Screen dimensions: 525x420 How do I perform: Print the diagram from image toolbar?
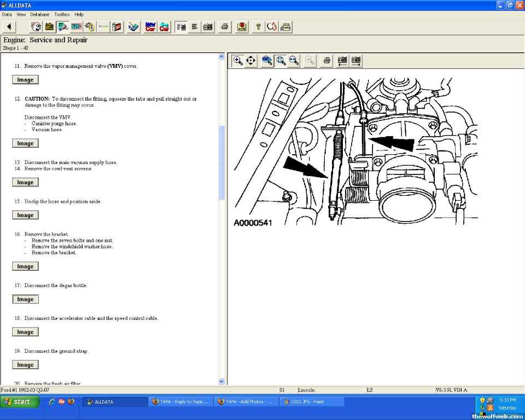[x=326, y=61]
